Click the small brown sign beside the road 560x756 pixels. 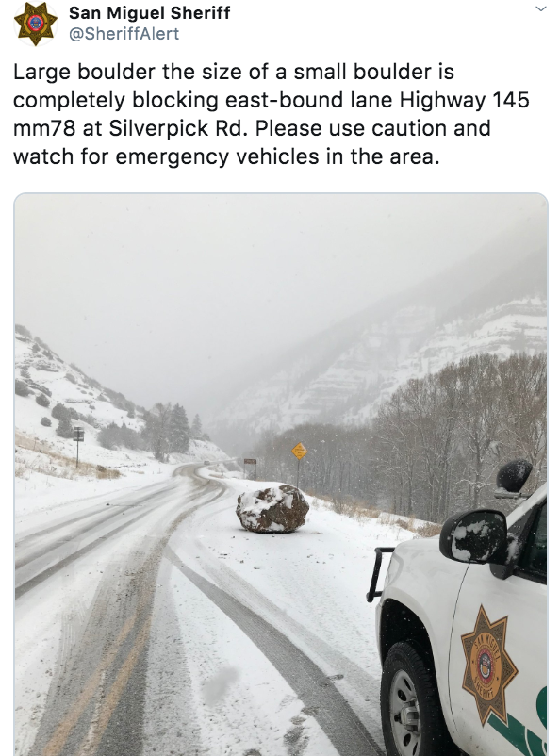click(250, 462)
